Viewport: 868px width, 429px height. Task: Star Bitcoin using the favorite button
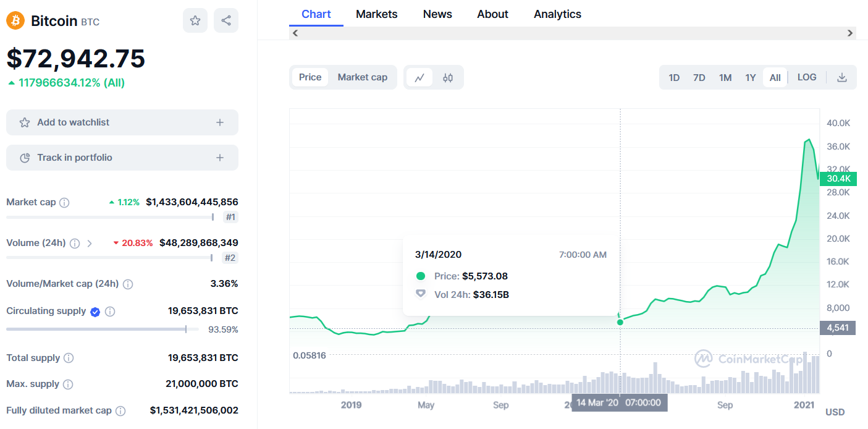(195, 21)
